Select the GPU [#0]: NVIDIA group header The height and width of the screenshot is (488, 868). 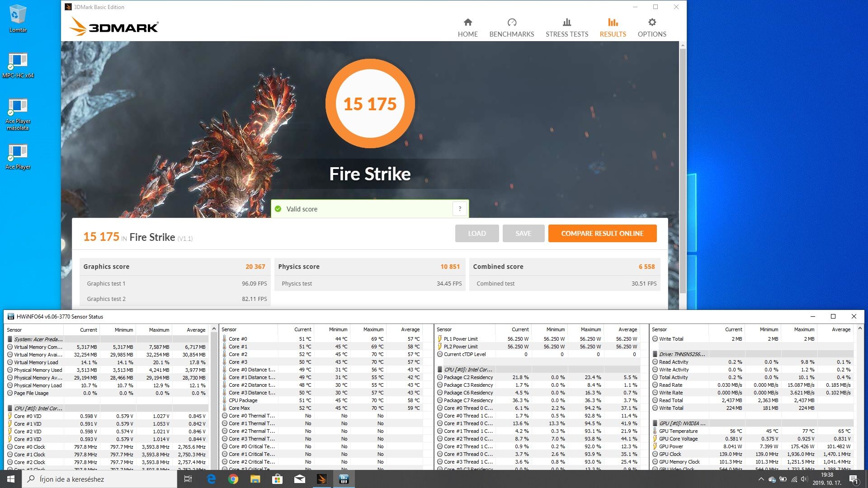[752, 423]
